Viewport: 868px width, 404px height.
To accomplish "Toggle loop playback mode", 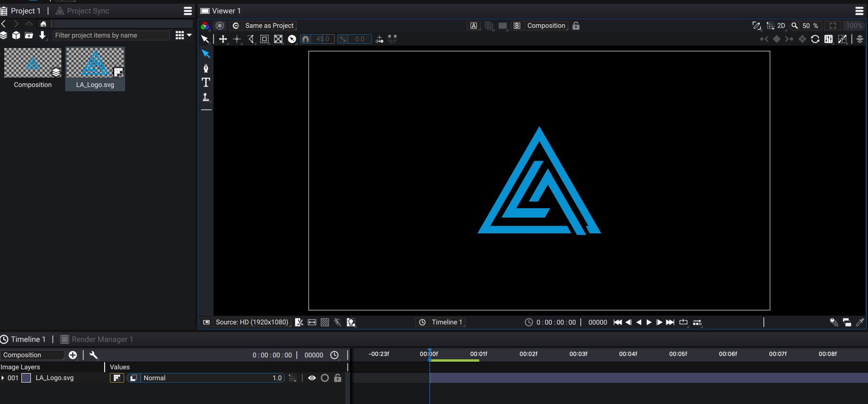I will 683,322.
